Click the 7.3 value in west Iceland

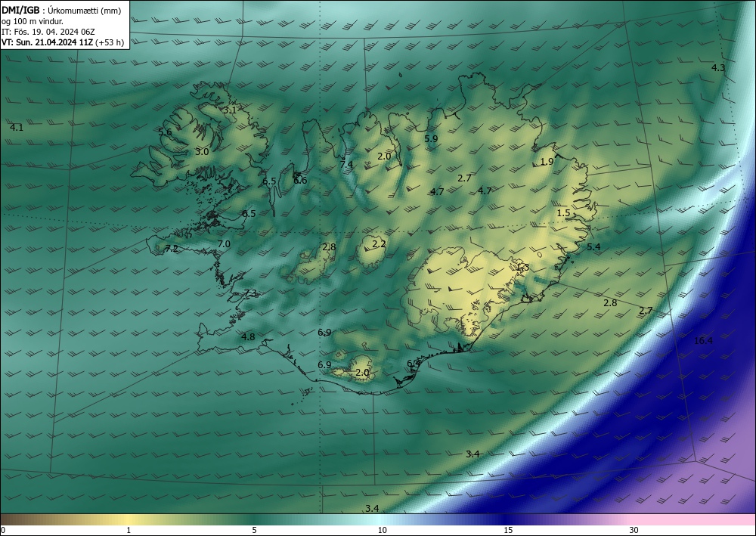[x=250, y=293]
